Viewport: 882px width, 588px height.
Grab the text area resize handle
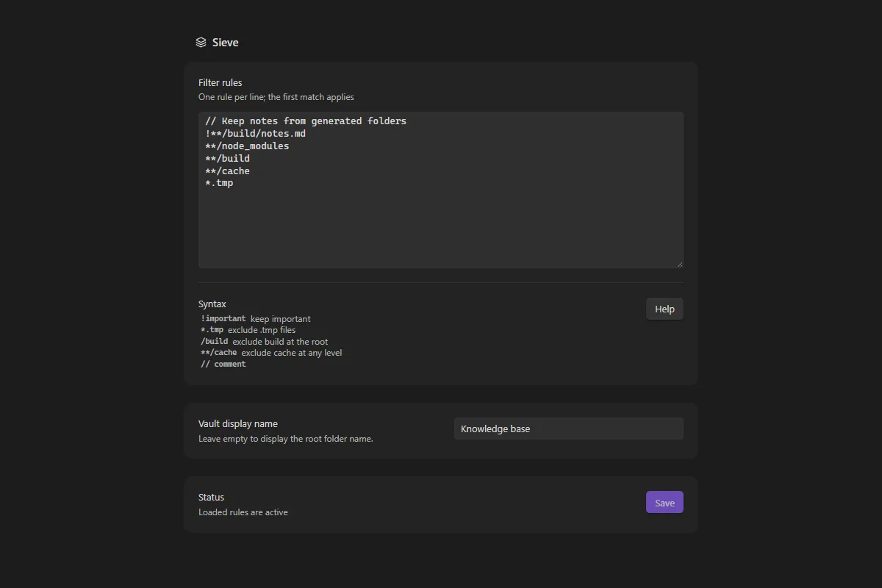pos(679,264)
